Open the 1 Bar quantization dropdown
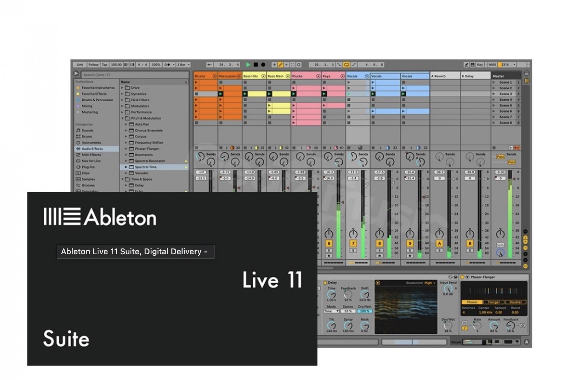588x380 pixels. click(184, 65)
